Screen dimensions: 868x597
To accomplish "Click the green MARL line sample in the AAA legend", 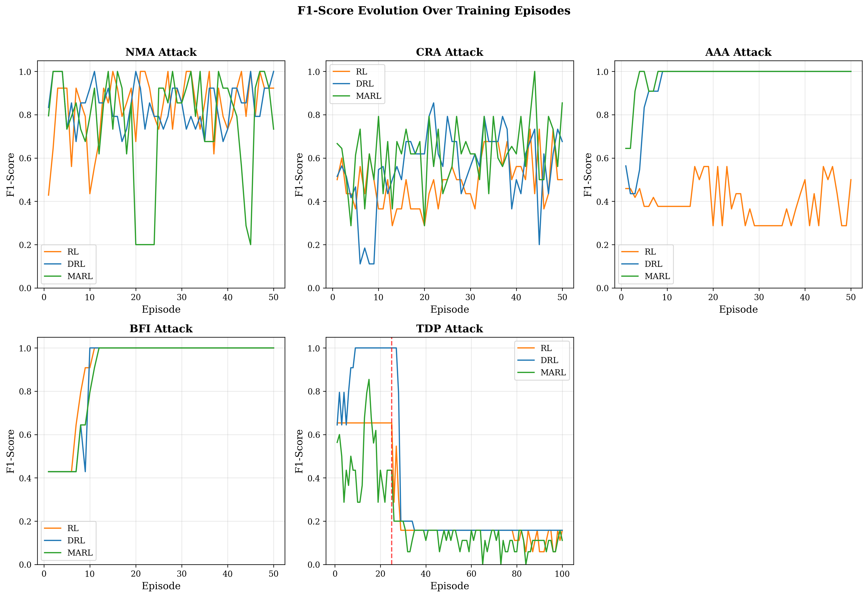I will click(630, 276).
